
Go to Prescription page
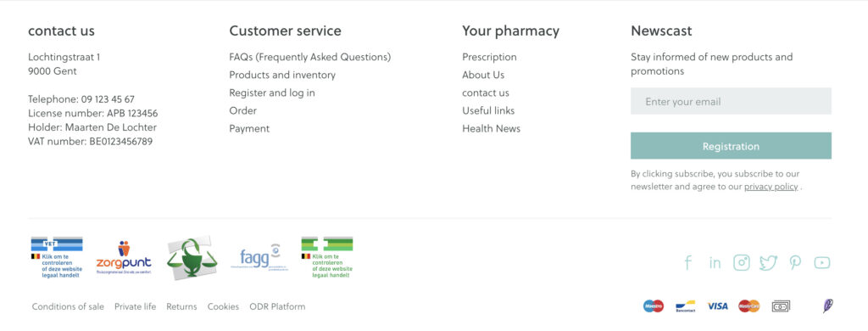click(x=489, y=57)
